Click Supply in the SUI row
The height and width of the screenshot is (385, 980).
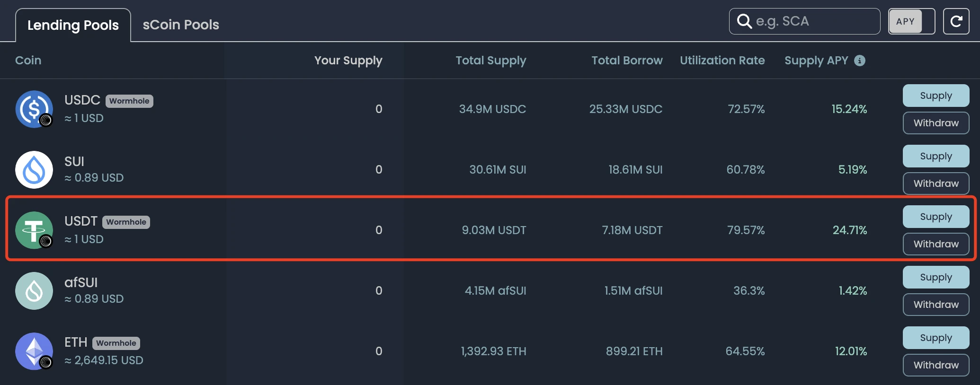tap(935, 156)
